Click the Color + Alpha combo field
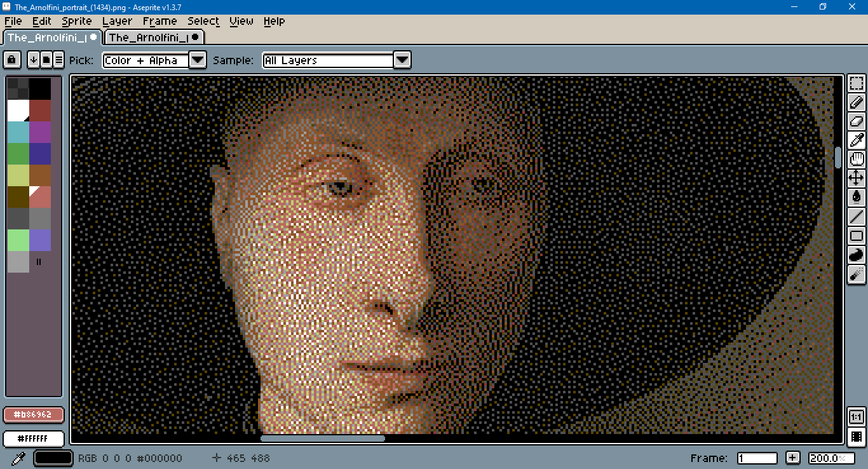868x469 pixels. pyautogui.click(x=146, y=60)
